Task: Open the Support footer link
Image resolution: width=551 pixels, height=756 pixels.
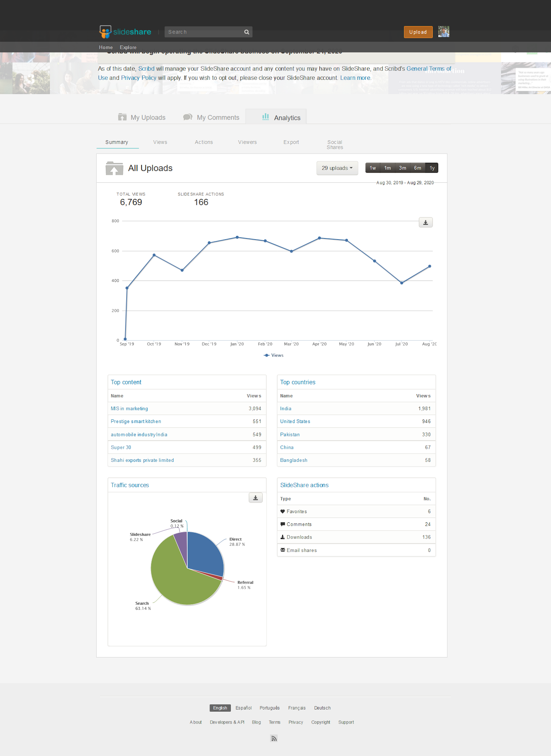Action: coord(346,722)
